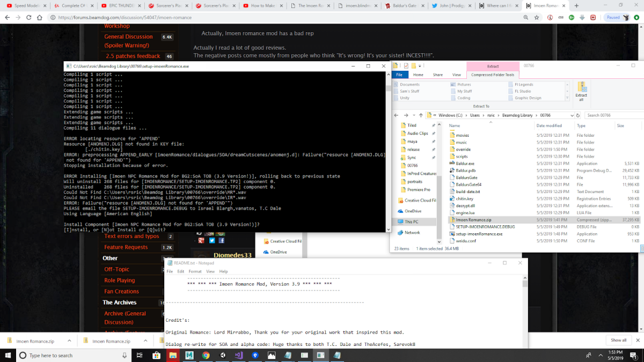Open the Notepad Help menu
This screenshot has height=362, width=644.
pos(223,271)
